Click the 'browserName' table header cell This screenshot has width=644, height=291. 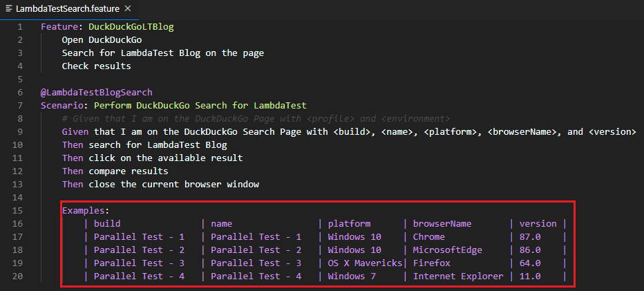coord(442,224)
